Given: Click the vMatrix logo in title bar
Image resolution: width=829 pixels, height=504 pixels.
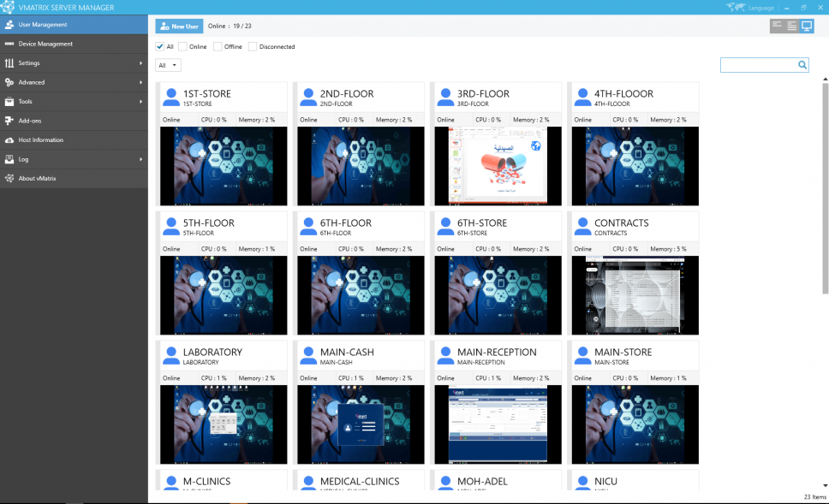Looking at the screenshot, I should click(8, 8).
